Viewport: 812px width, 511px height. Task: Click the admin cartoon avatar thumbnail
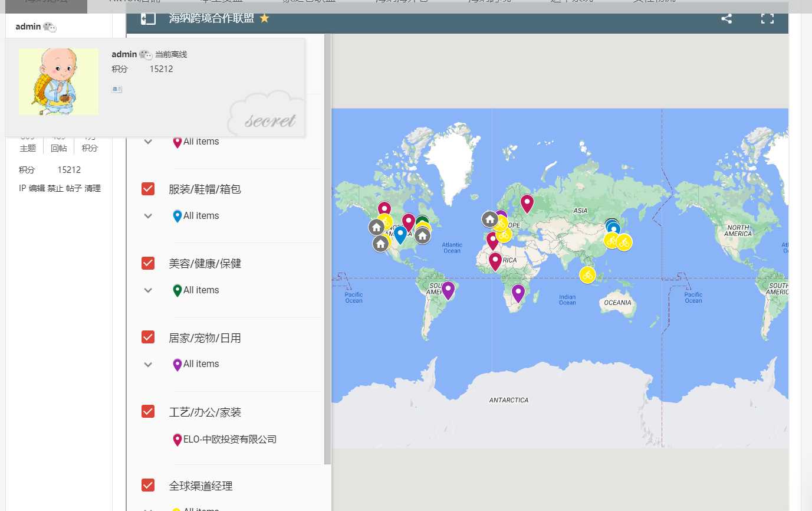[x=58, y=81]
